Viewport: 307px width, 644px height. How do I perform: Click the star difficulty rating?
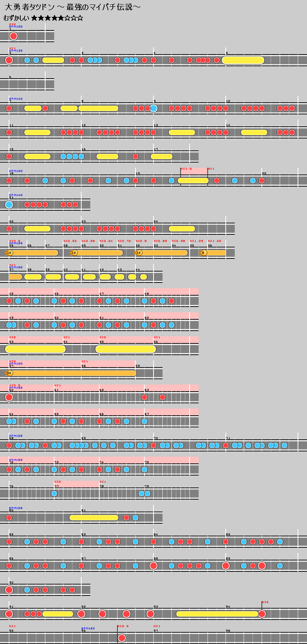click(x=57, y=18)
